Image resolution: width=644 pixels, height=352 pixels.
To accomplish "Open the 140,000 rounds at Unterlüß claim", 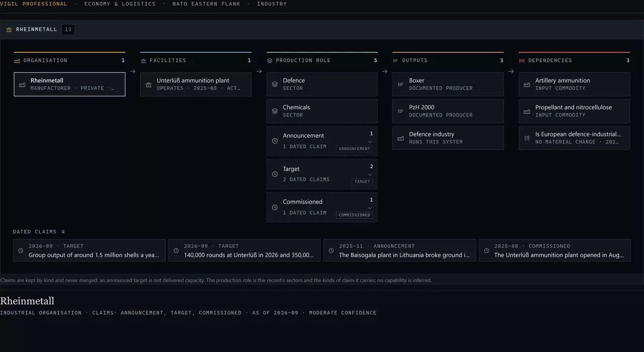I will pyautogui.click(x=245, y=250).
